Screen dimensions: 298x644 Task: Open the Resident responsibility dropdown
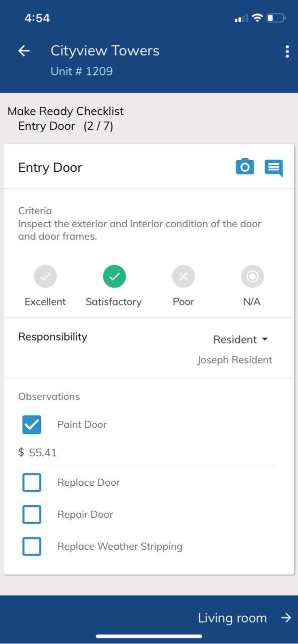[x=240, y=339]
